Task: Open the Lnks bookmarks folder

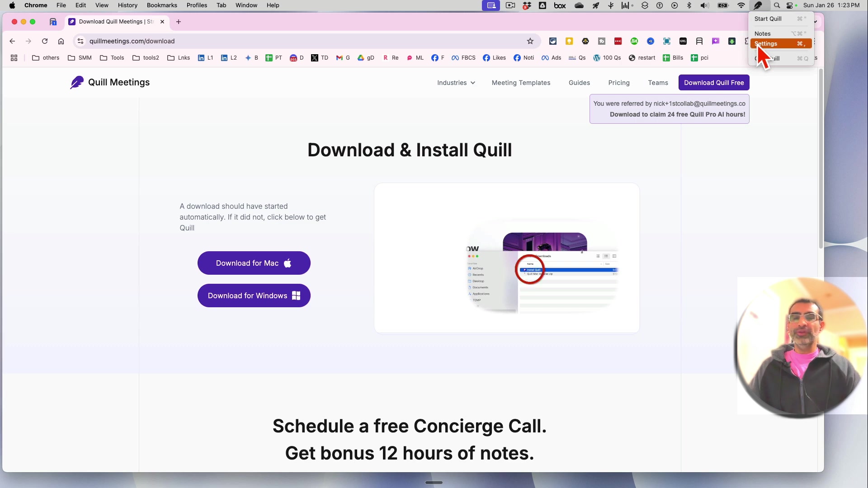Action: 178,58
